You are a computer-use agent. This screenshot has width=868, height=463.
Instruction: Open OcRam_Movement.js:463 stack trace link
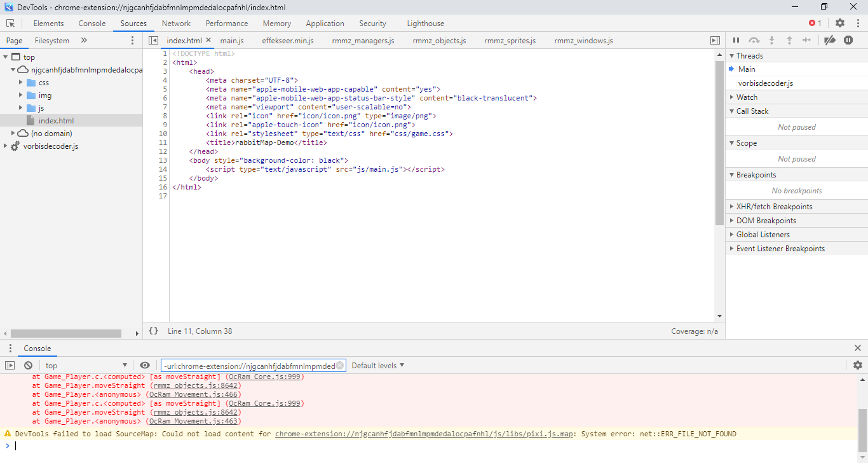point(193,421)
